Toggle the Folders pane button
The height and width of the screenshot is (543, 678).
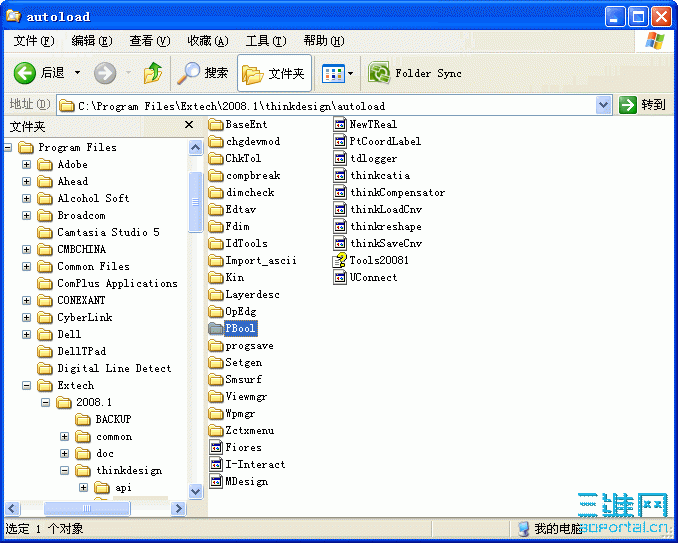(x=274, y=73)
